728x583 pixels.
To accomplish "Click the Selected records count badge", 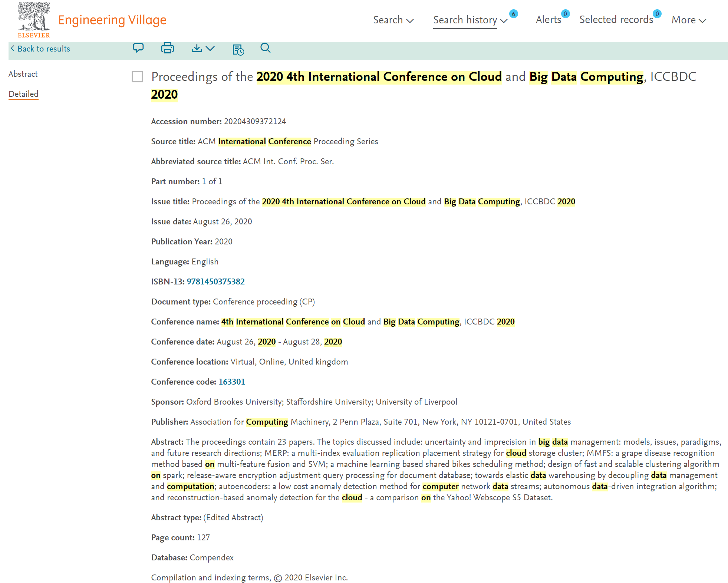I will pyautogui.click(x=657, y=14).
